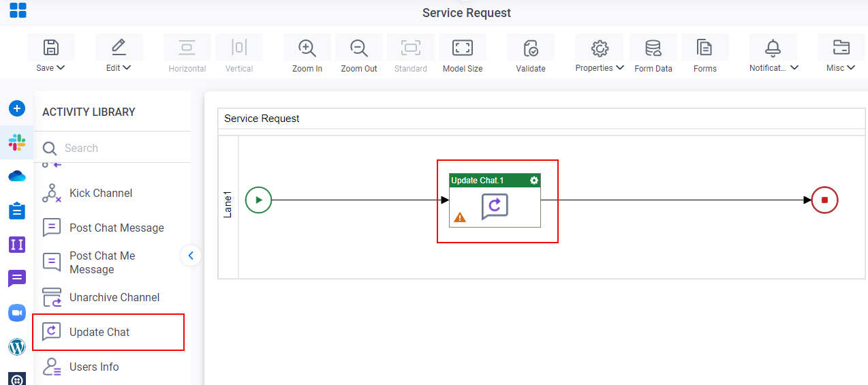Fit to Model Size
Viewport: 868px width, 385px height.
(x=463, y=54)
